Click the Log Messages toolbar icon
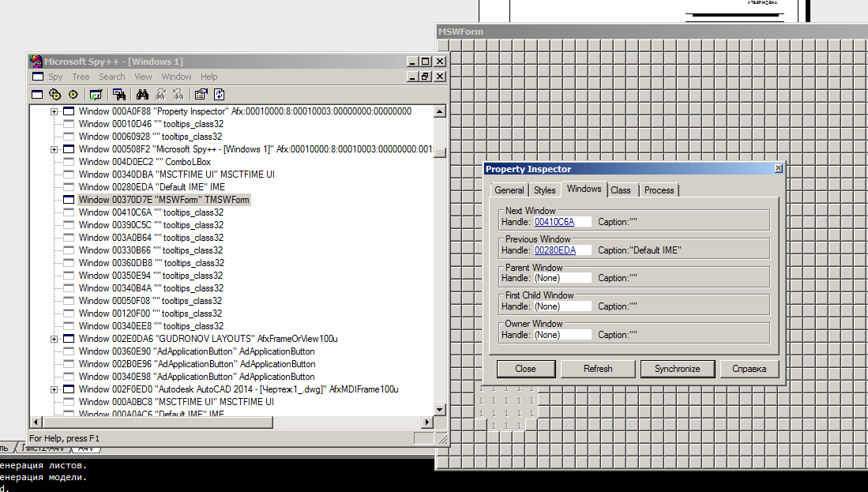 96,94
